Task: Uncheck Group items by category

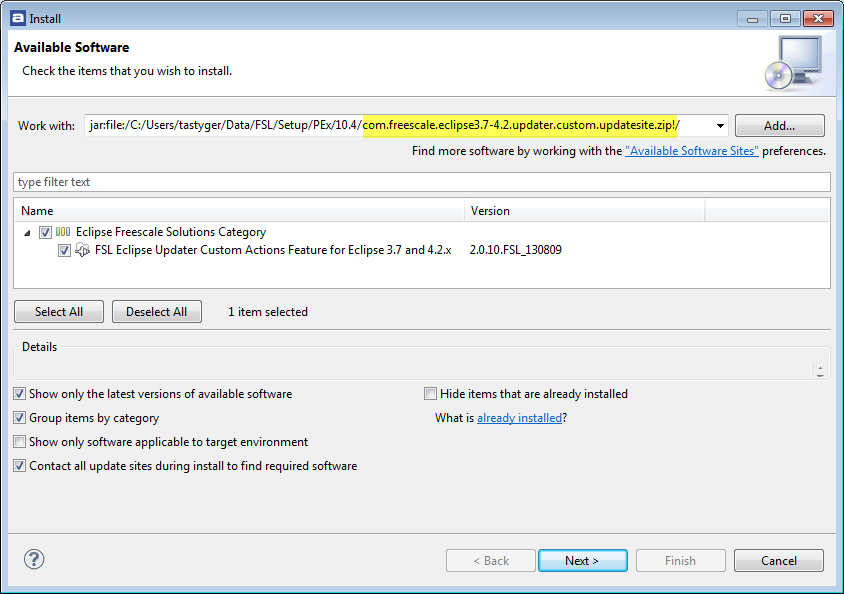Action: tap(19, 417)
